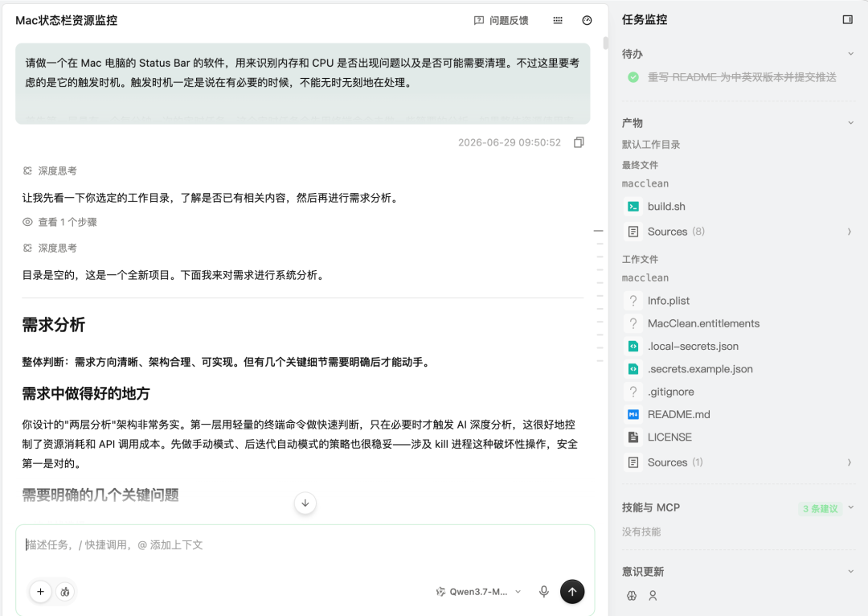This screenshot has height=616, width=868.
Task: Click the Info.plist unknown-file icon
Action: tap(633, 301)
